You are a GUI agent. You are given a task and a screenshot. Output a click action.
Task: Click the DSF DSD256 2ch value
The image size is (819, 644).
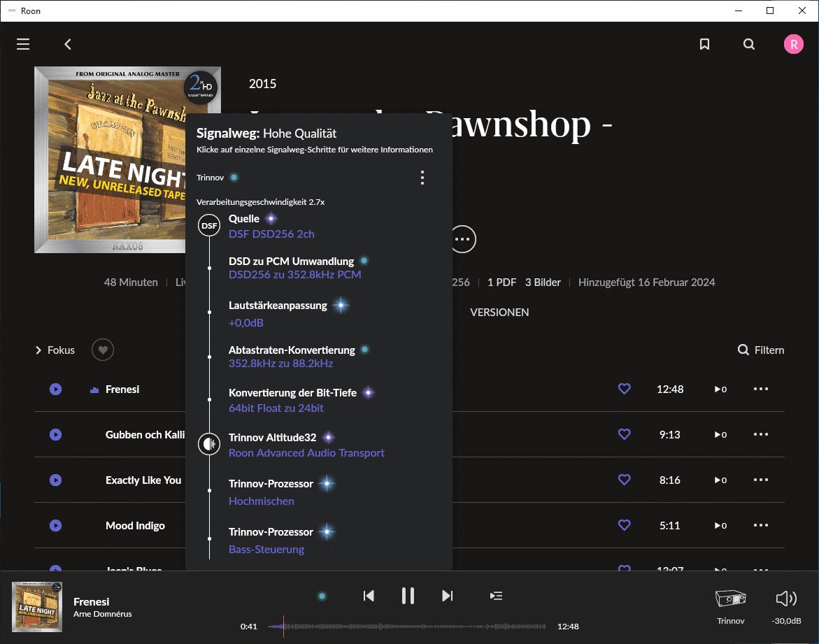tap(271, 234)
